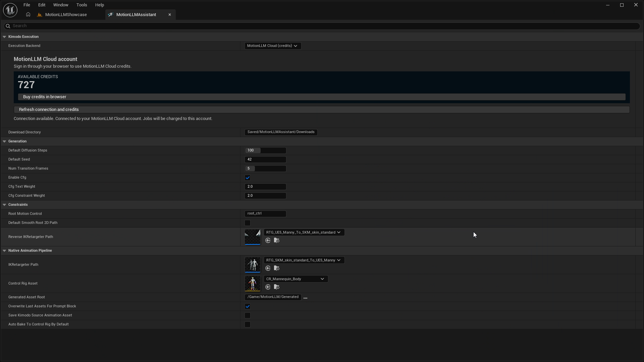
Task: Maximize the Unreal Editor window
Action: [622, 5]
